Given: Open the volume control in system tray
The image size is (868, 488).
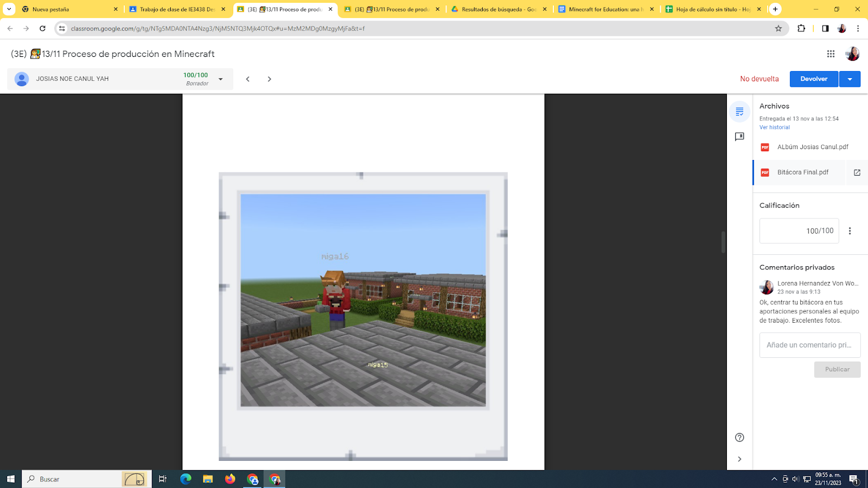Looking at the screenshot, I should 795,479.
